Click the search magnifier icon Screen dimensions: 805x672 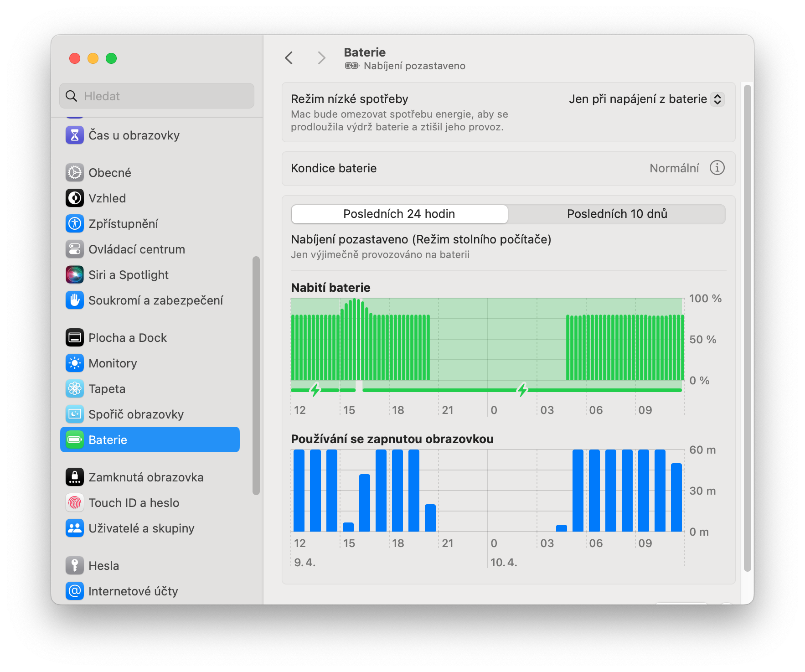coord(72,96)
